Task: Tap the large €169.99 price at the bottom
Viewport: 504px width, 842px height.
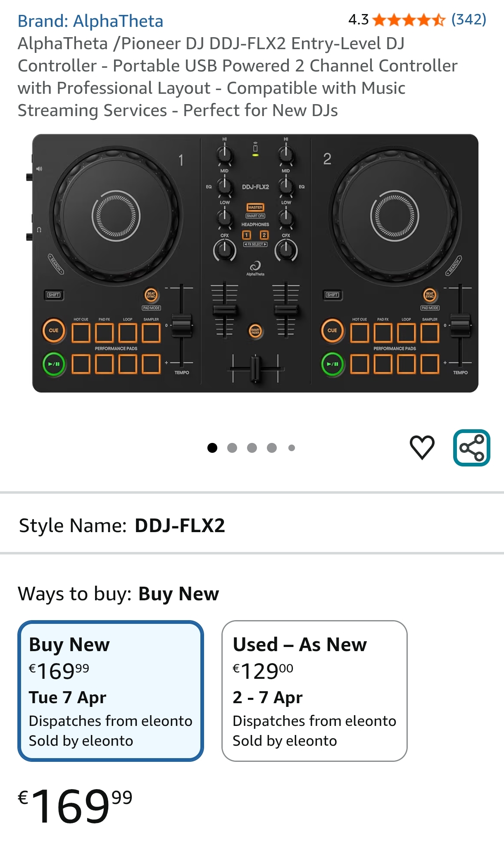Action: [x=75, y=805]
